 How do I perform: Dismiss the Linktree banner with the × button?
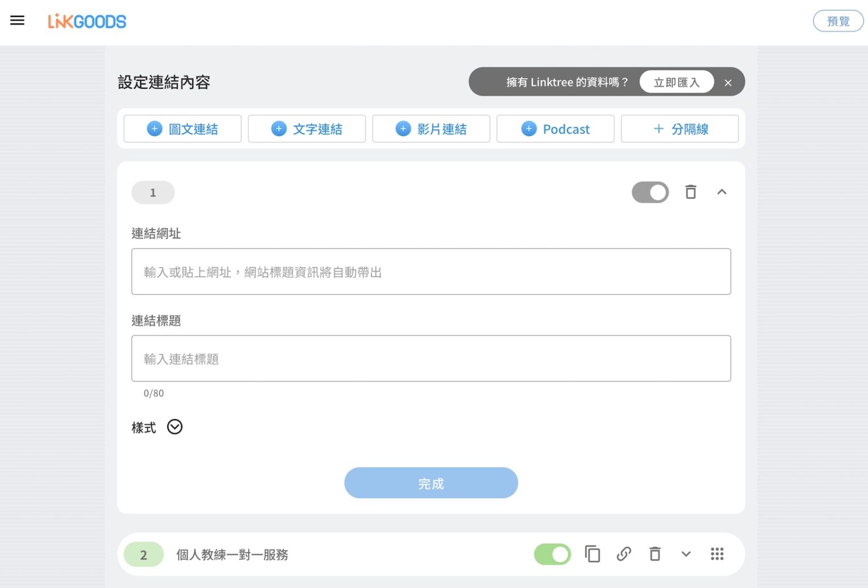(728, 82)
